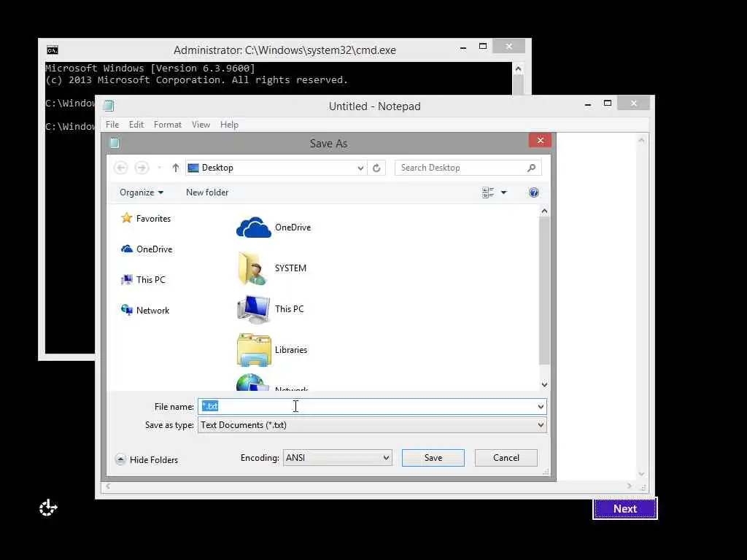The height and width of the screenshot is (560, 747).
Task: Click file list scrollbar up arrow
Action: coord(544,211)
